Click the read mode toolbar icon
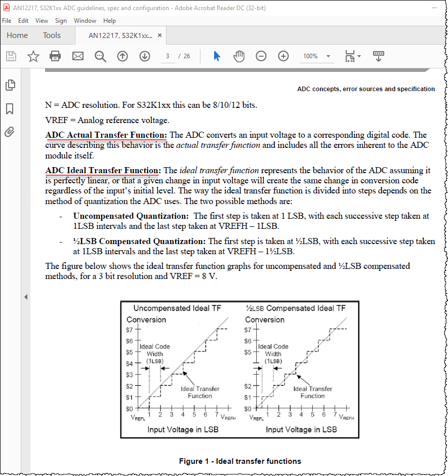This screenshot has width=448, height=476. pyautogui.click(x=378, y=57)
